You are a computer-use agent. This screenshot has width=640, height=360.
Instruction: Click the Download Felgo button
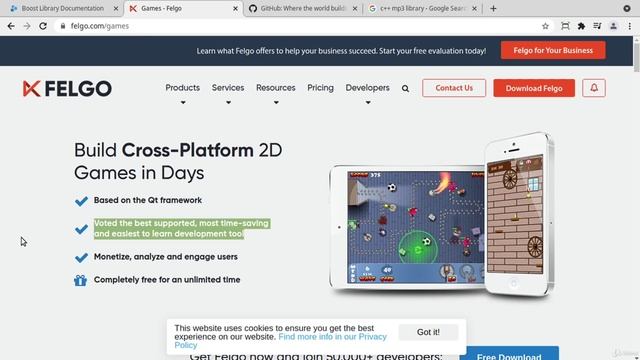(x=534, y=88)
